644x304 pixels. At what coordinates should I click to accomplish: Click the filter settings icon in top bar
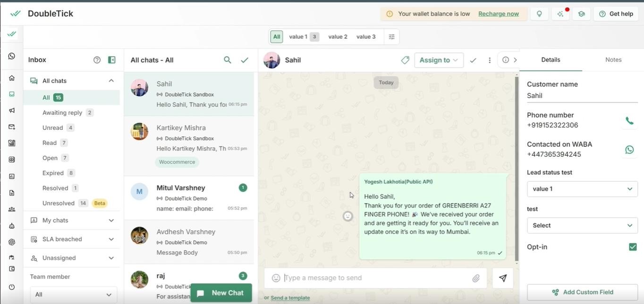[x=391, y=37]
